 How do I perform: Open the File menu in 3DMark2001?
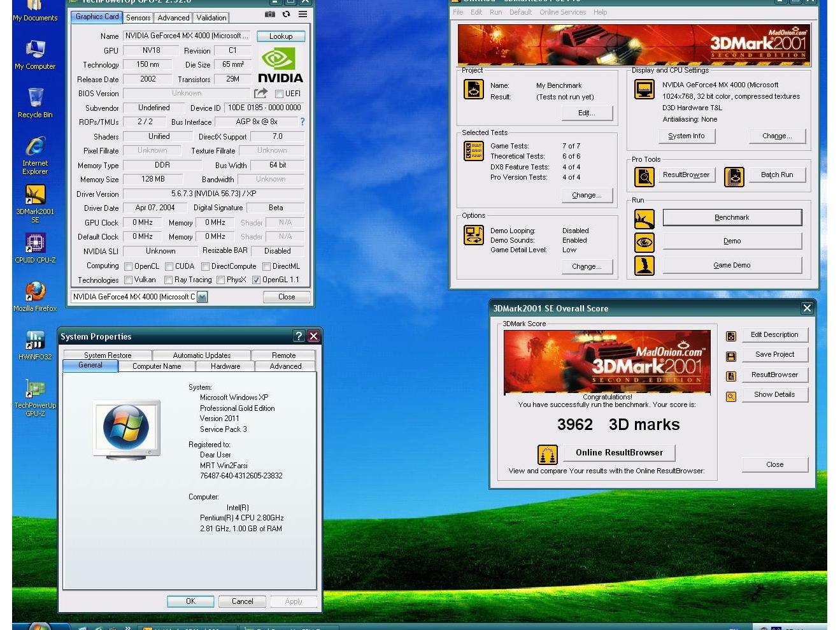click(x=458, y=12)
